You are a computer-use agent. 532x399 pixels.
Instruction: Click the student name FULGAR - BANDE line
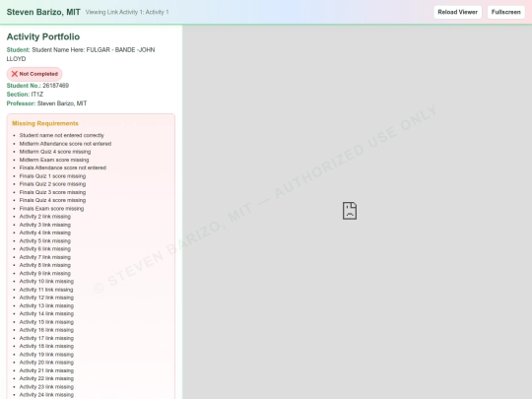pos(81,54)
